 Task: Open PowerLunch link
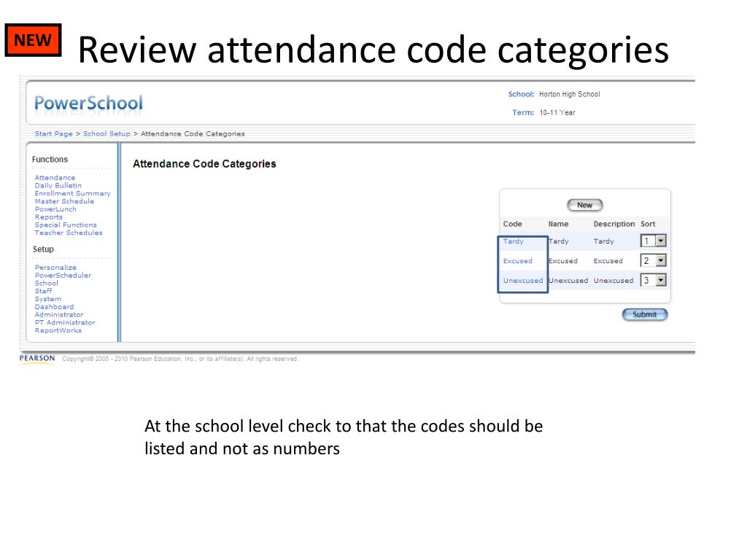pyautogui.click(x=55, y=209)
